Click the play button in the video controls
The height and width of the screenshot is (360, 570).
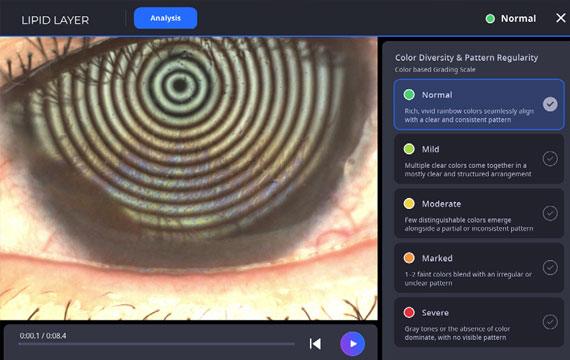pos(352,344)
